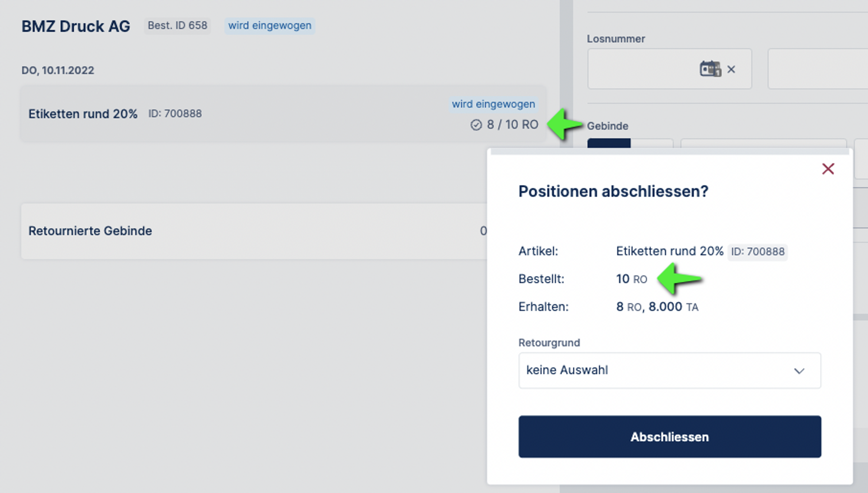This screenshot has height=493, width=868.
Task: Click the BMZ Druck AG supplier heading
Action: (x=76, y=26)
